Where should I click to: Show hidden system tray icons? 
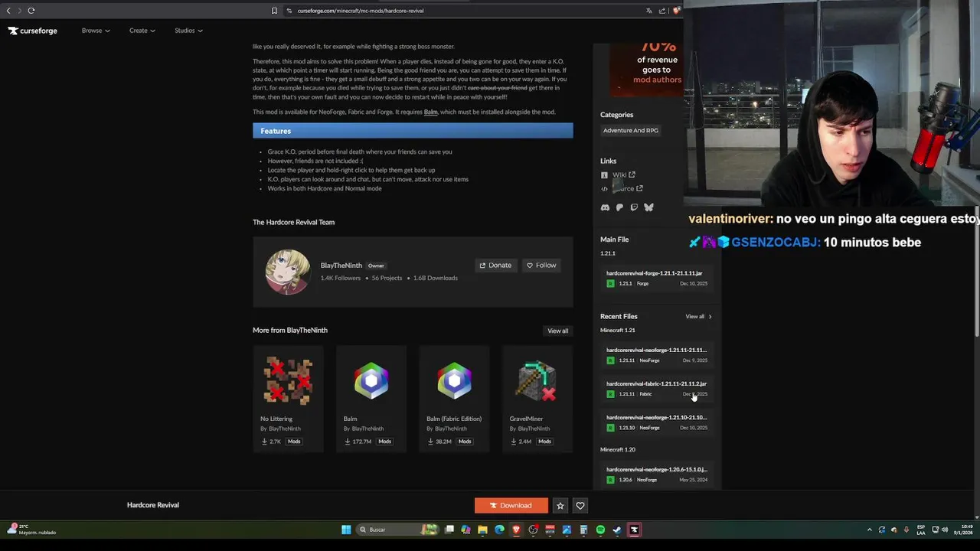pos(869,530)
